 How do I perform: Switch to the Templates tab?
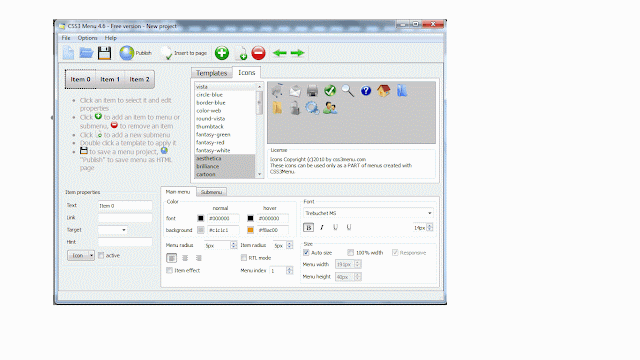pos(211,73)
